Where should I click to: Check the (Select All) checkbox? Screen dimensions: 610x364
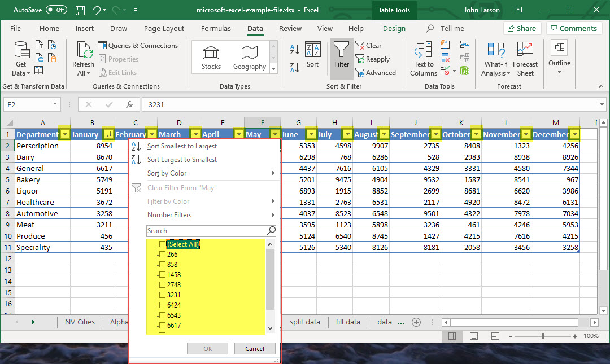tap(163, 244)
